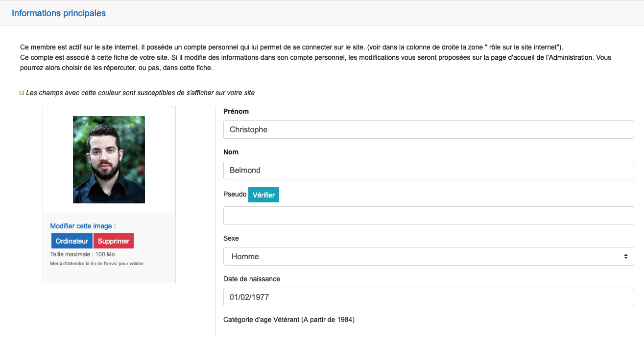Click the Vérifier button next to Pseudo
644x346 pixels.
(x=263, y=195)
